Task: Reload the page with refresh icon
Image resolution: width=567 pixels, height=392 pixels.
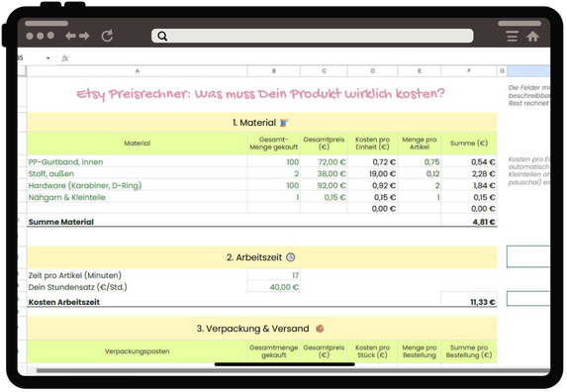Action: [x=107, y=36]
